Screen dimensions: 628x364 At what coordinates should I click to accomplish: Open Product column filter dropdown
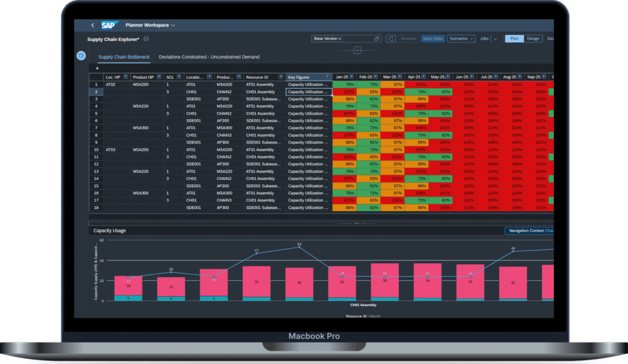239,77
